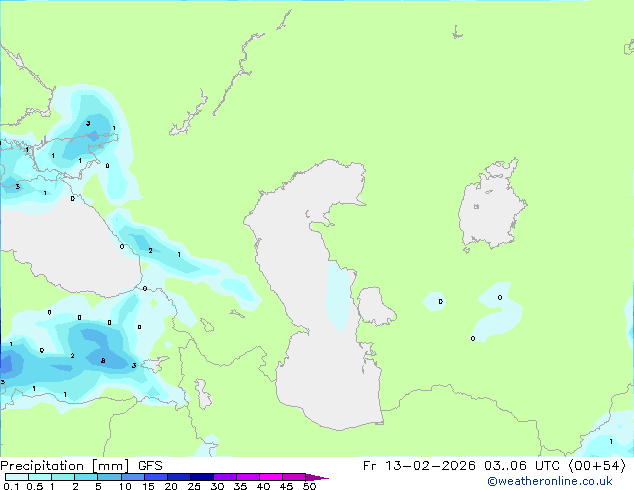Pick the palest 0.1 mm legend swatch
Screen dimensions: 634x490
click(17, 477)
